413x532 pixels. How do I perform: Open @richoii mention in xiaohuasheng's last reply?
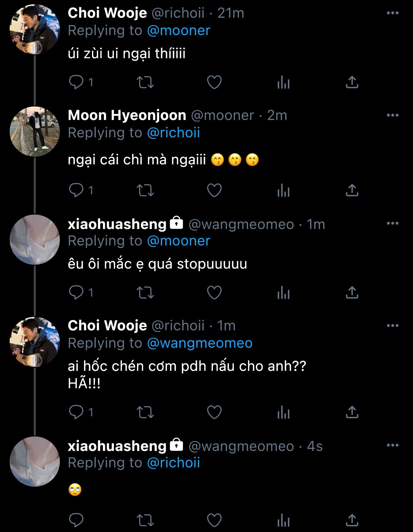click(173, 463)
